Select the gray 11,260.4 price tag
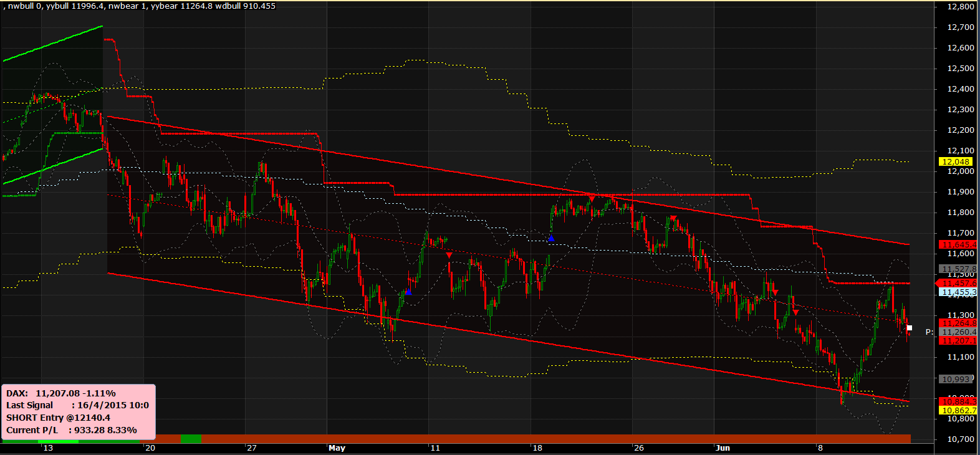The image size is (980, 455). pyautogui.click(x=958, y=332)
